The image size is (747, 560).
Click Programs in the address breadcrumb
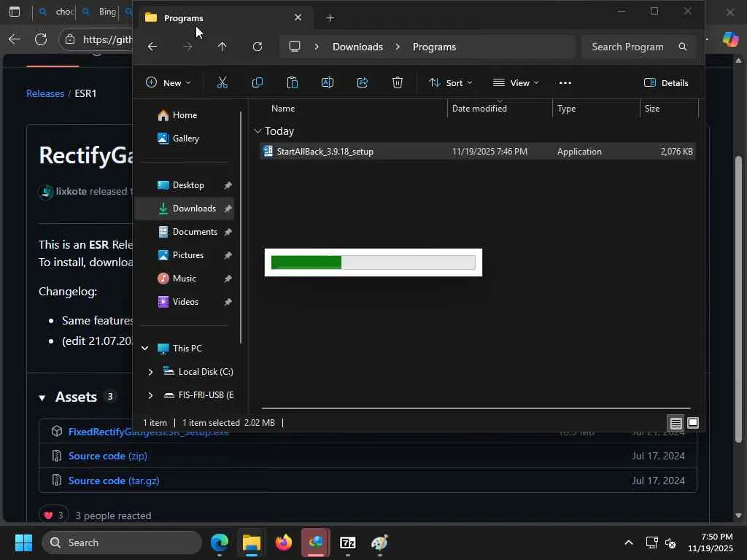click(434, 47)
